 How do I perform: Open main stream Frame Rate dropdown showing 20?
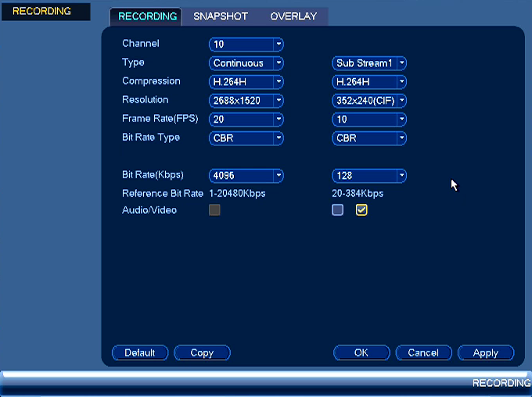coord(246,120)
